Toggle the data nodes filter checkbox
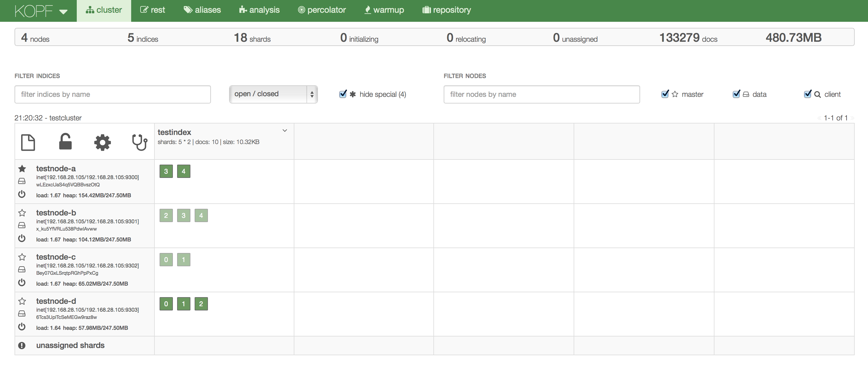The width and height of the screenshot is (868, 374). coord(736,94)
